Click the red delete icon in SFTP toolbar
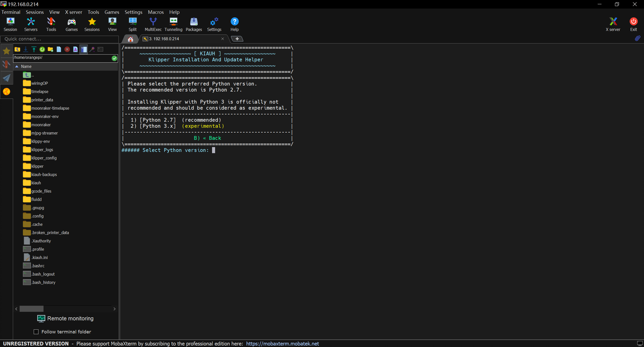Image resolution: width=644 pixels, height=347 pixels. tap(67, 50)
